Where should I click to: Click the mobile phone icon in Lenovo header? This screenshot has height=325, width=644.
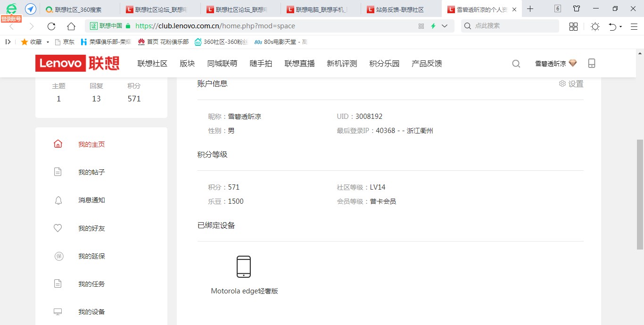point(592,63)
